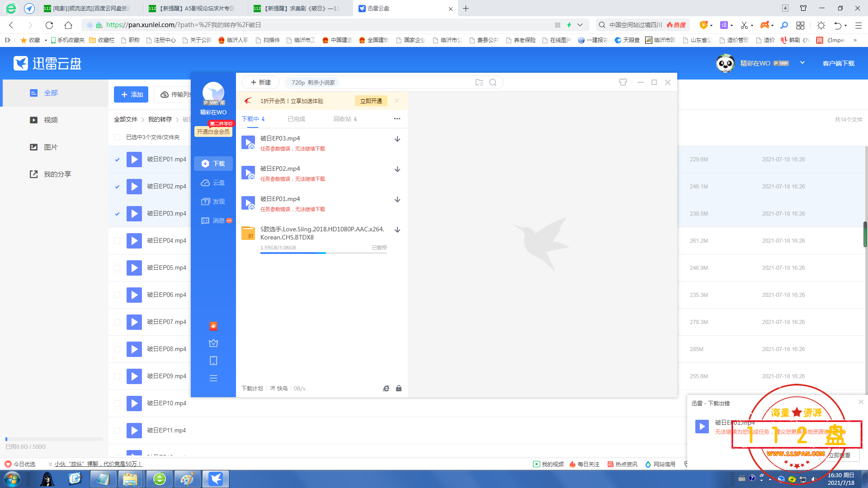Open Download section in Xunlei sidebar

click(213, 164)
